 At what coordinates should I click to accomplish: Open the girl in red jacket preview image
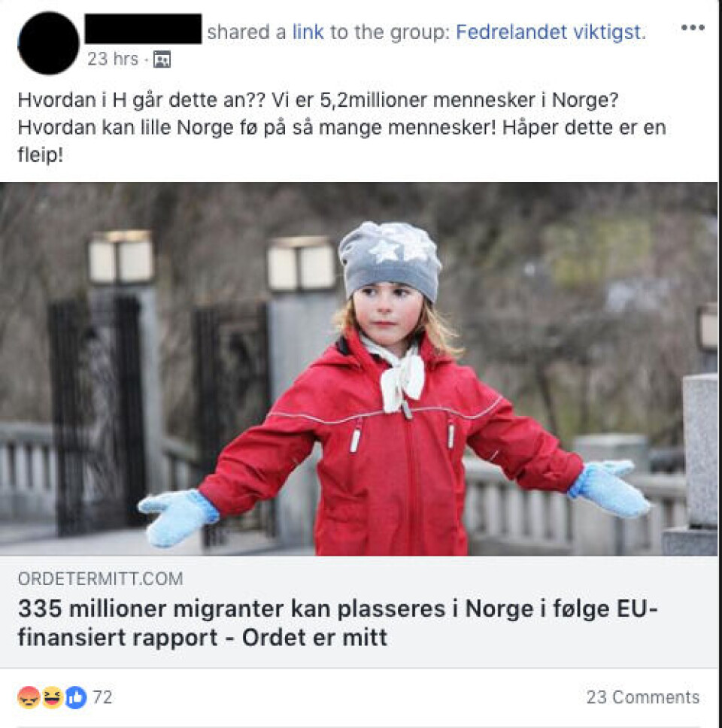[359, 369]
